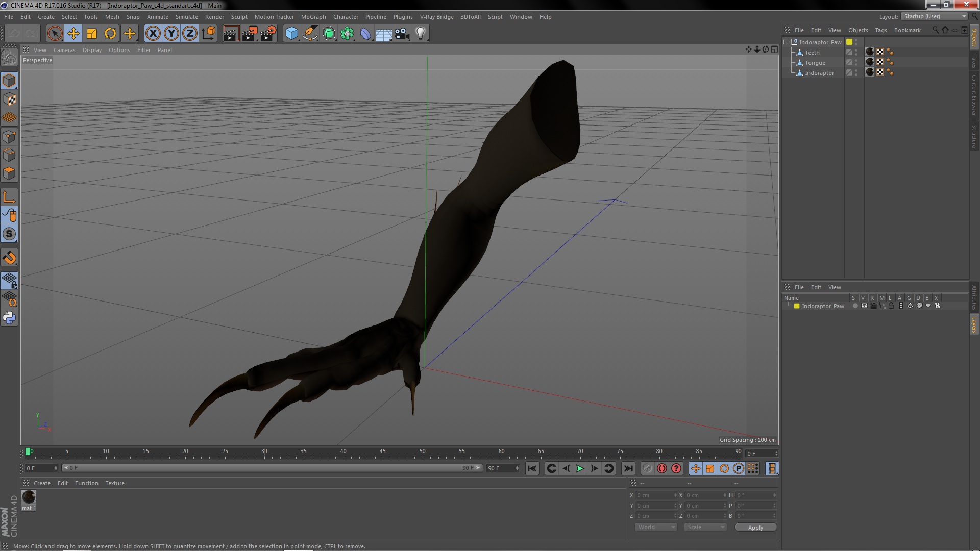Image resolution: width=980 pixels, height=551 pixels.
Task: Click Record Active Objects button
Action: pyautogui.click(x=648, y=468)
